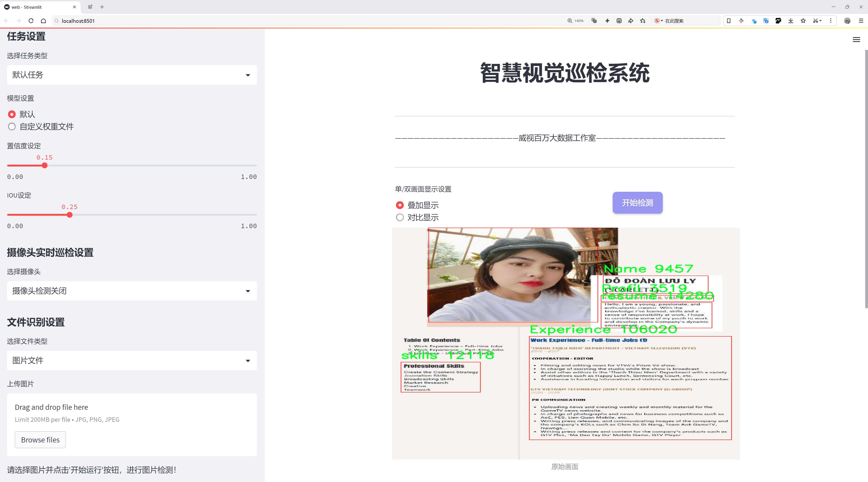Open the Streamlit app hamburger menu
This screenshot has width=868, height=482.
pyautogui.click(x=856, y=40)
